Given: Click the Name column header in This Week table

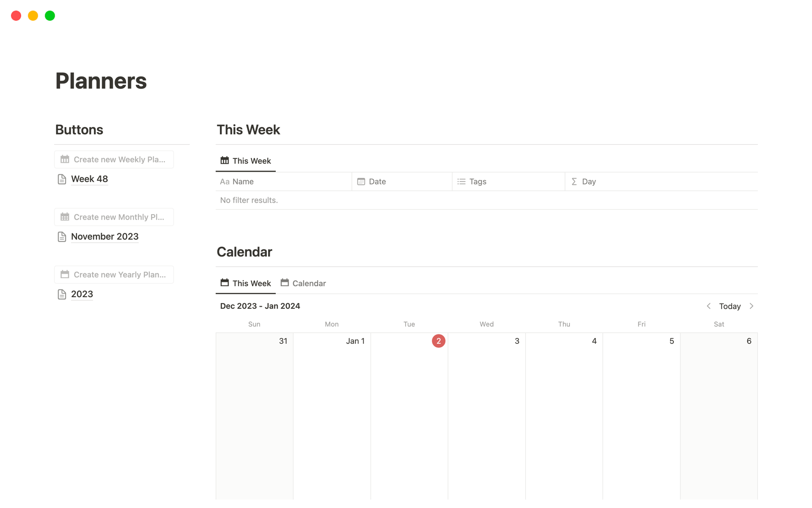Looking at the screenshot, I should pos(242,182).
